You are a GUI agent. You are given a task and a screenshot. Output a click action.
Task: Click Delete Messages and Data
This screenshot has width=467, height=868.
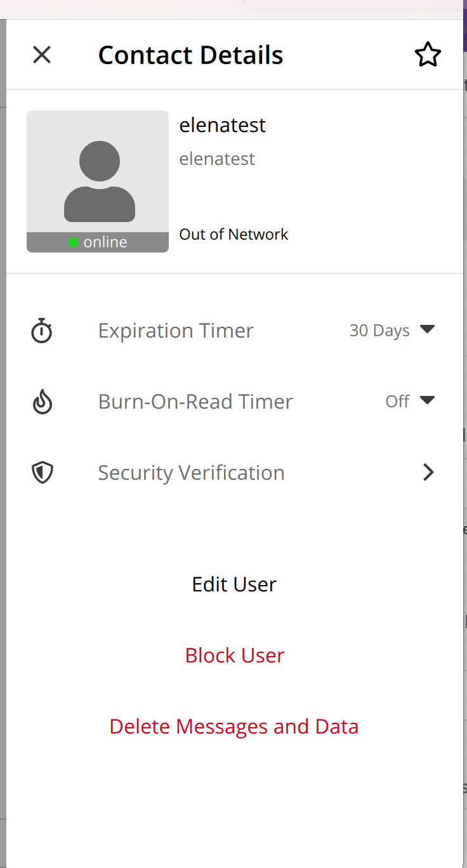(x=234, y=727)
